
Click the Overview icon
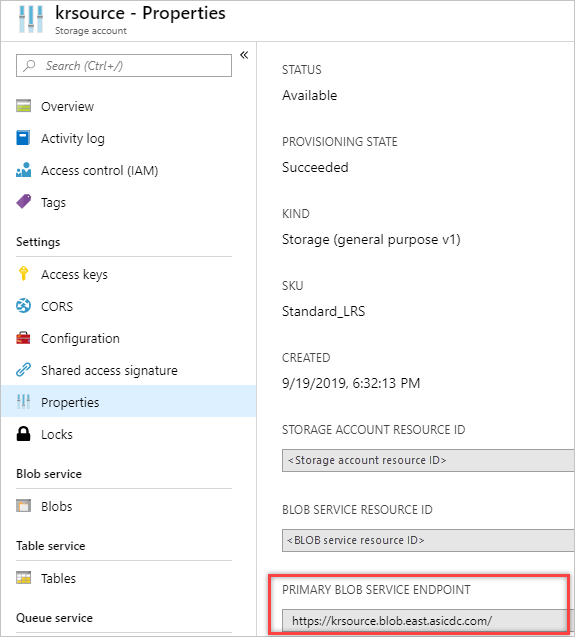click(24, 106)
